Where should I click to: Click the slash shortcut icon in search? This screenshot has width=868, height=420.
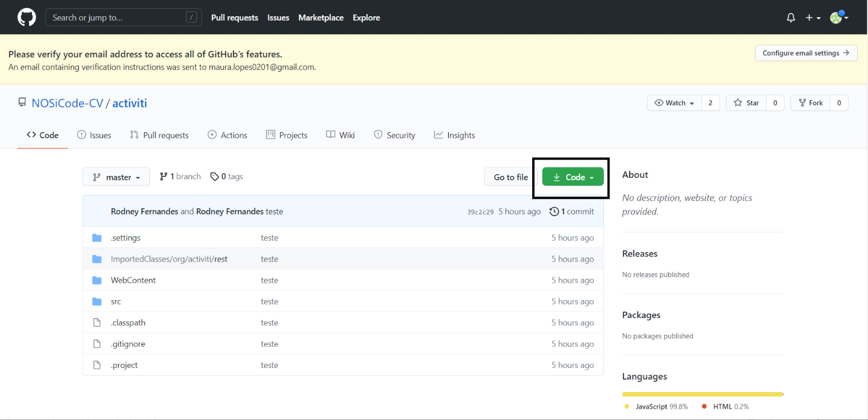click(x=191, y=17)
